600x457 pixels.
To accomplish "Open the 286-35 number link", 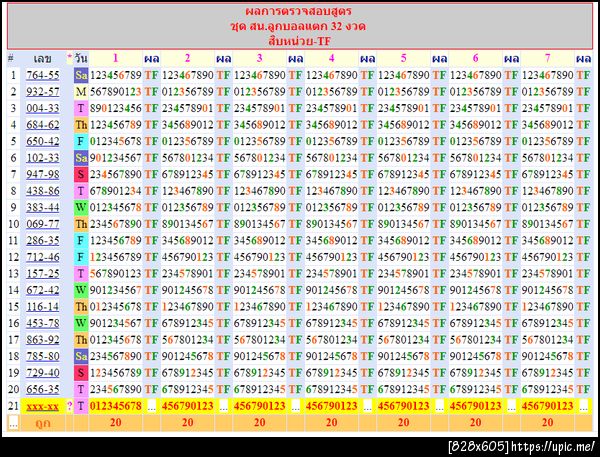I will [42, 240].
